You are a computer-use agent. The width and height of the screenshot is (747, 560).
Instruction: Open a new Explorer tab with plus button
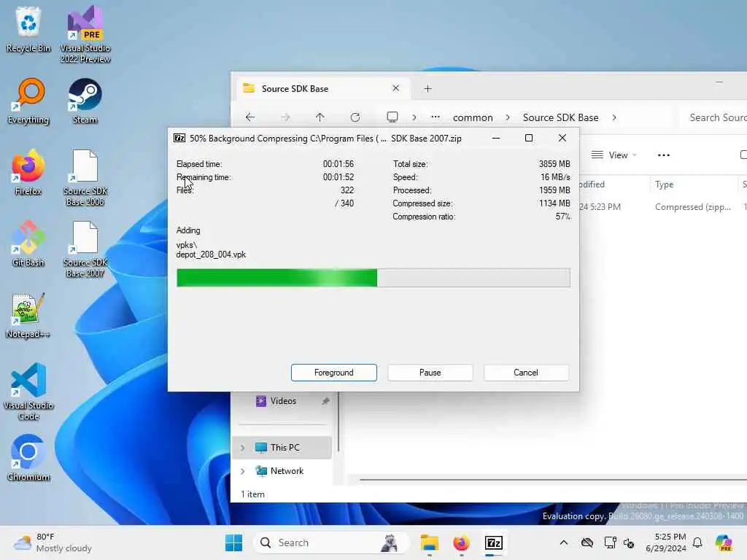(427, 88)
